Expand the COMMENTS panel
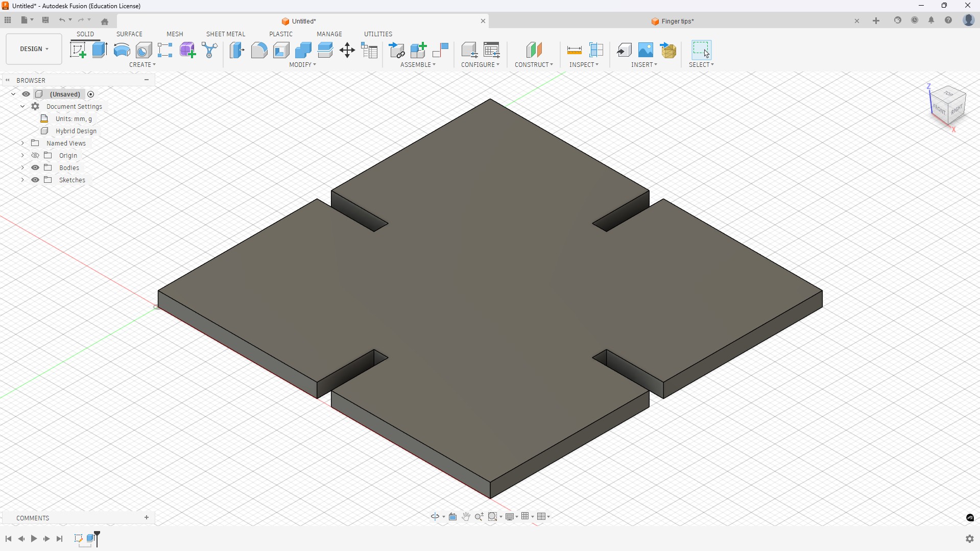This screenshot has width=980, height=551. 147,518
